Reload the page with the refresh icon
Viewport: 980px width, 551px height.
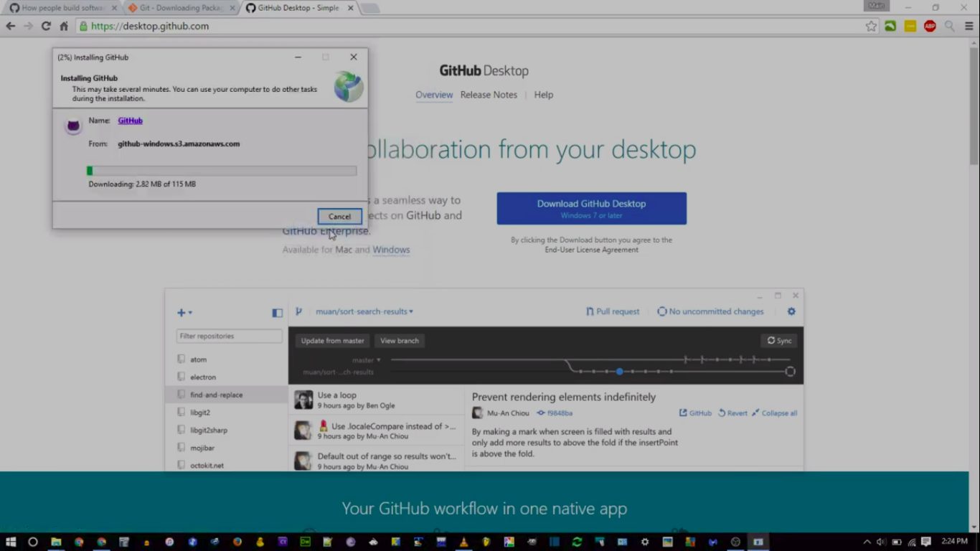point(46,26)
